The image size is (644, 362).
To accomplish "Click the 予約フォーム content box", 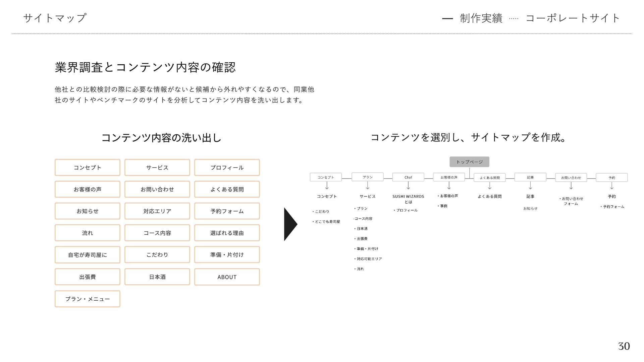I will 227,211.
